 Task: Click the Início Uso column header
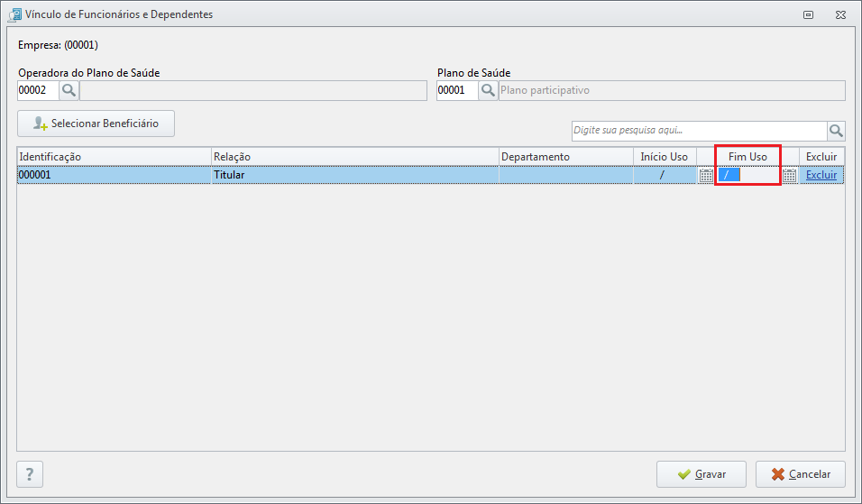665,157
